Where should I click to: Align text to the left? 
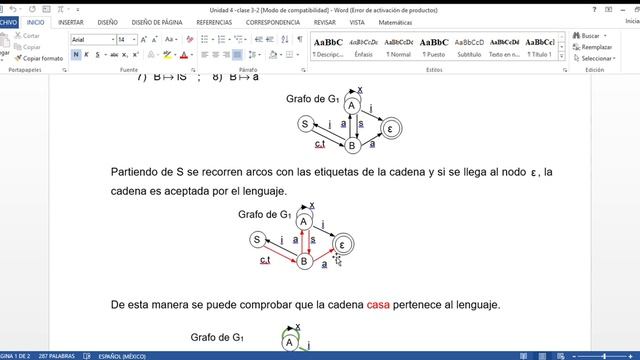pyautogui.click(x=204, y=55)
